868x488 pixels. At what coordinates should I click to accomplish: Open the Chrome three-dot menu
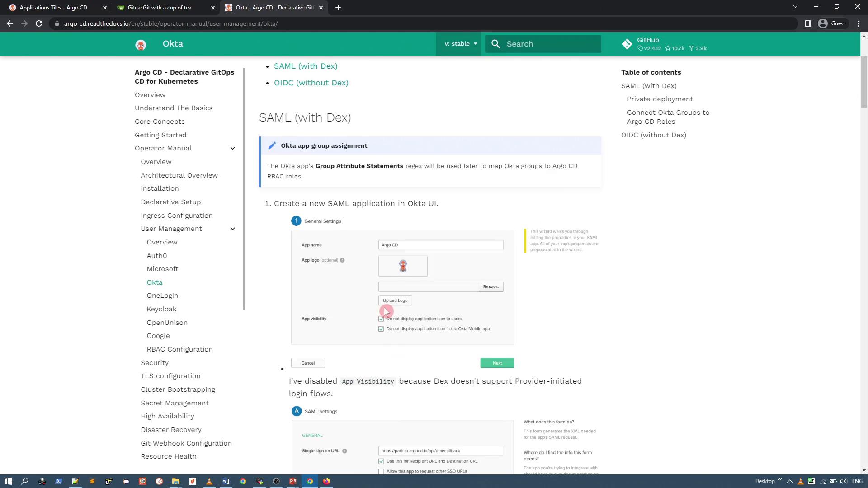coord(858,23)
